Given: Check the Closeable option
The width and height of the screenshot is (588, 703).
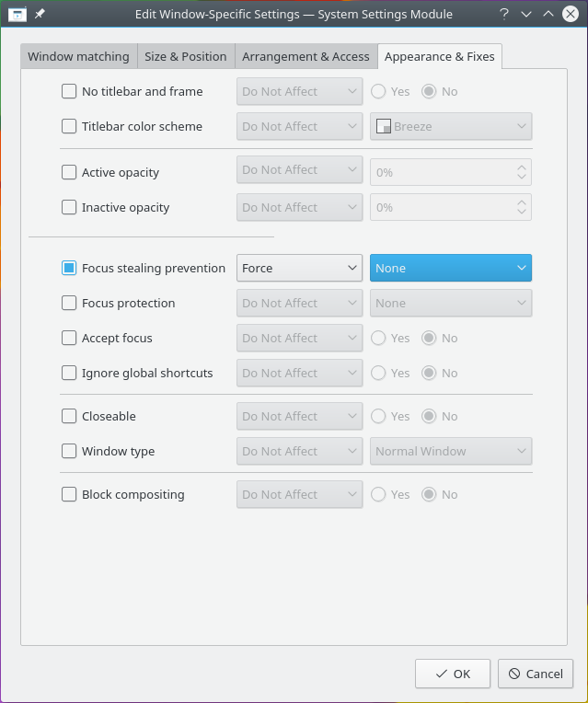Looking at the screenshot, I should point(69,416).
